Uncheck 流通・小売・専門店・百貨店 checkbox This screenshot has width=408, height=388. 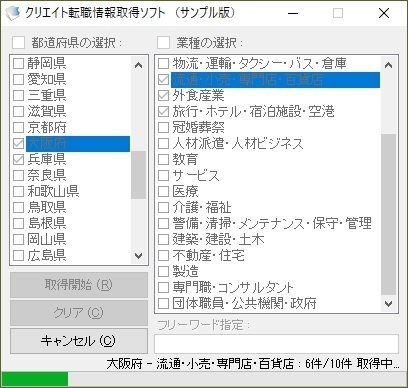(163, 79)
